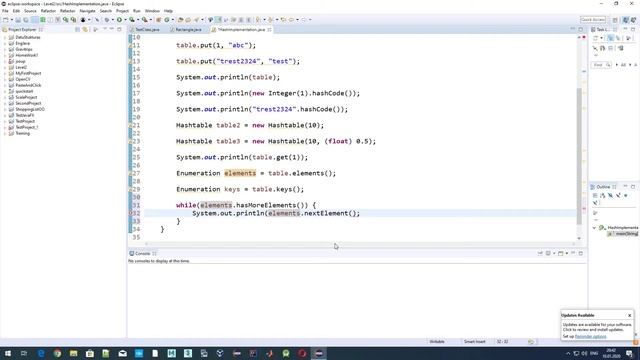This screenshot has width=640, height=360.
Task: Click the Collapse All icon in Project Explorer
Action: tap(77, 30)
